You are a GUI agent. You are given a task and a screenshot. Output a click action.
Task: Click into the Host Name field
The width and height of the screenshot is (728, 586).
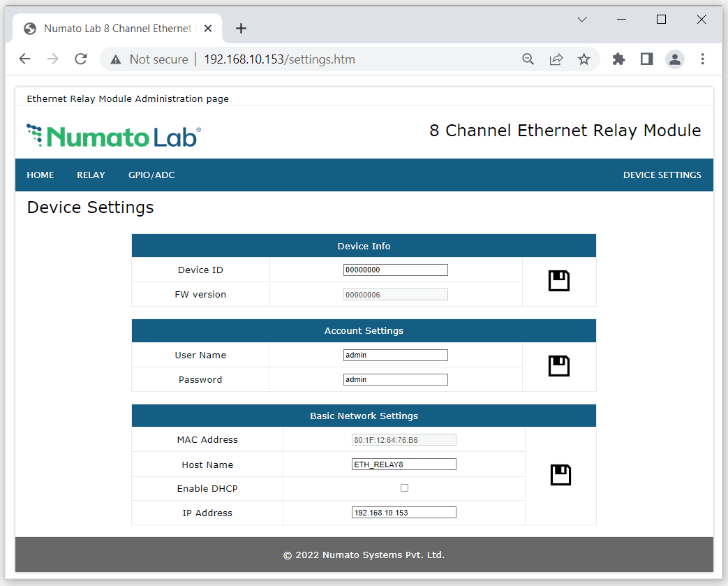[403, 464]
